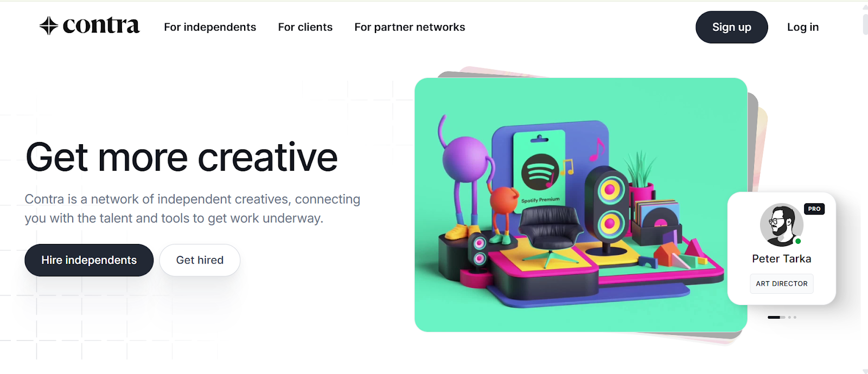Click the Peter Tarka name
Image resolution: width=868 pixels, height=374 pixels.
[x=782, y=259]
